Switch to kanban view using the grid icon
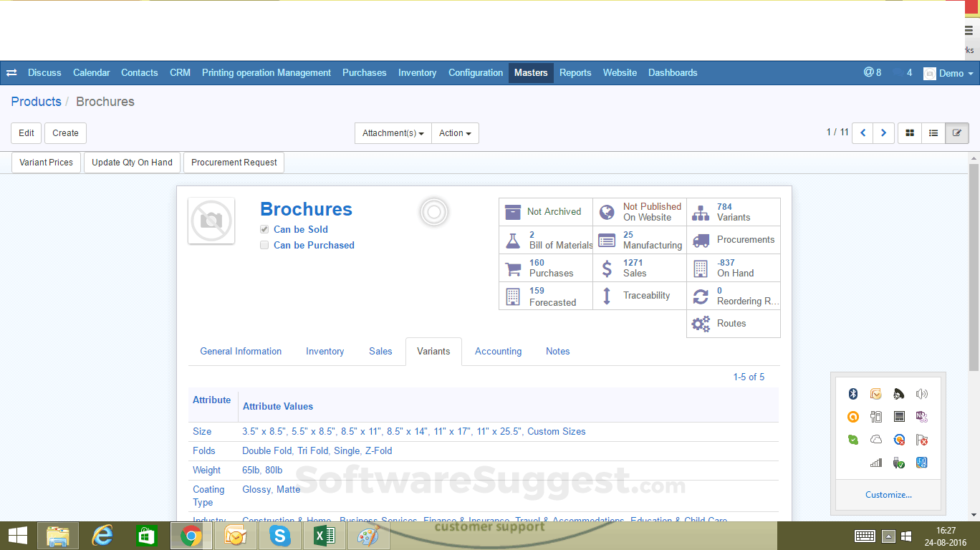Screen dimensions: 980x550 (909, 132)
